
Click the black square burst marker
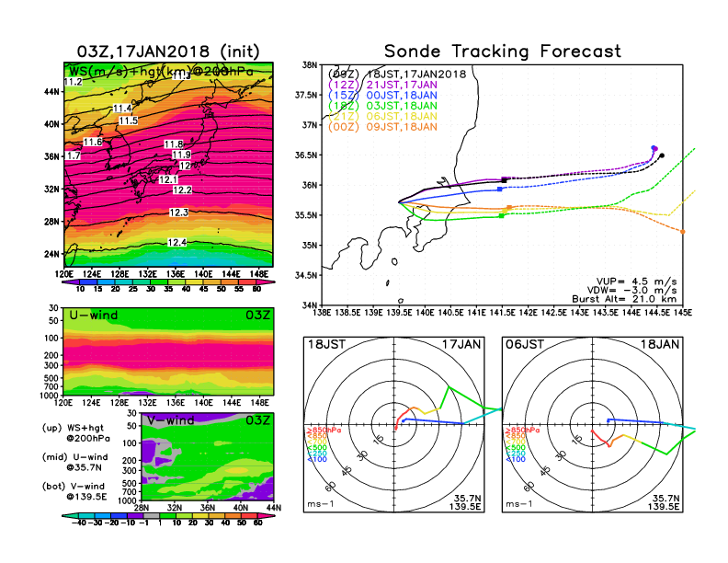click(505, 179)
